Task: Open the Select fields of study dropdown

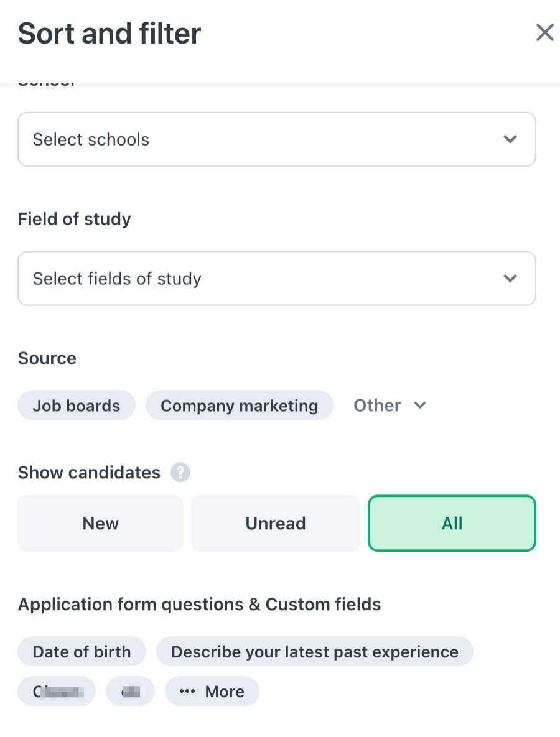Action: tap(276, 279)
